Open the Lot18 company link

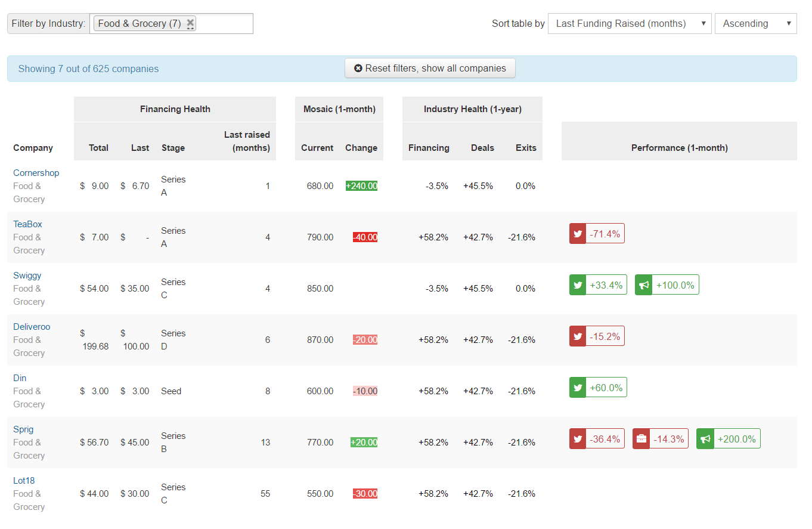pos(24,481)
